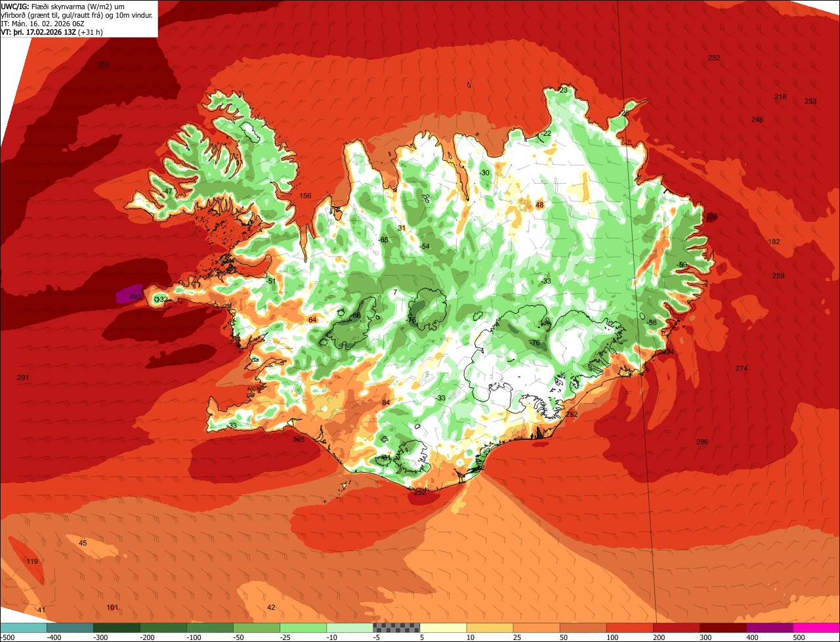Image resolution: width=840 pixels, height=642 pixels.
Task: Click the map value 45 in the southwest sea
Action: (x=83, y=543)
